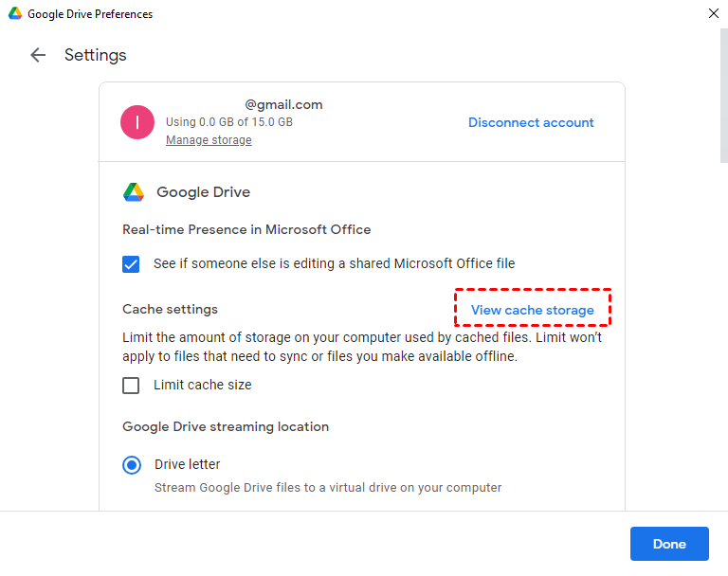Click the View cache storage link
Viewport: 728px width, 576px height.
pyautogui.click(x=532, y=310)
